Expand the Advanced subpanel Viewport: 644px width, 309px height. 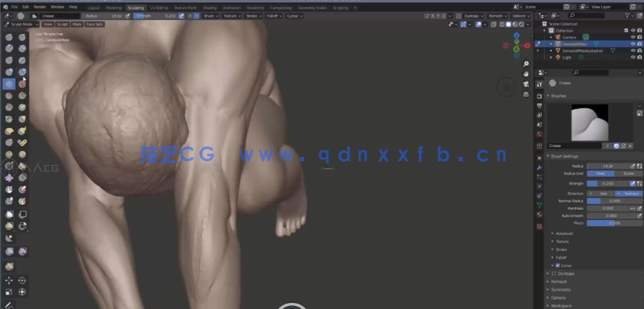point(564,233)
